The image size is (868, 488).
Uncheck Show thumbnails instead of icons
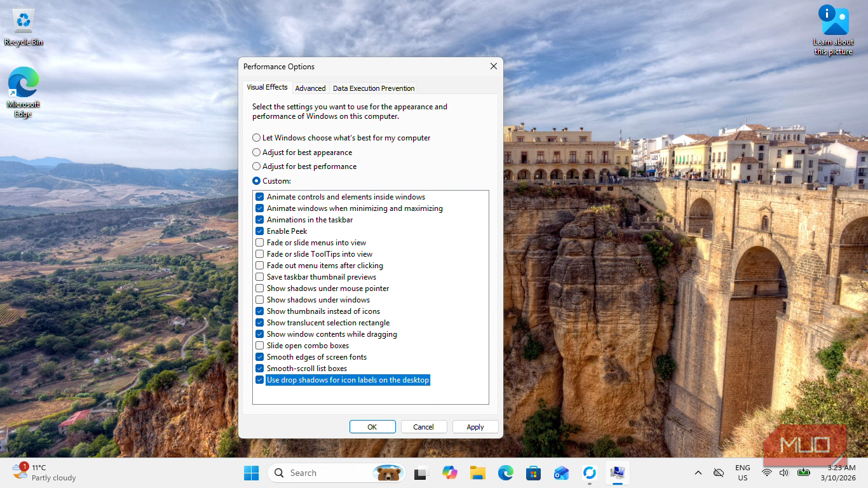[260, 311]
